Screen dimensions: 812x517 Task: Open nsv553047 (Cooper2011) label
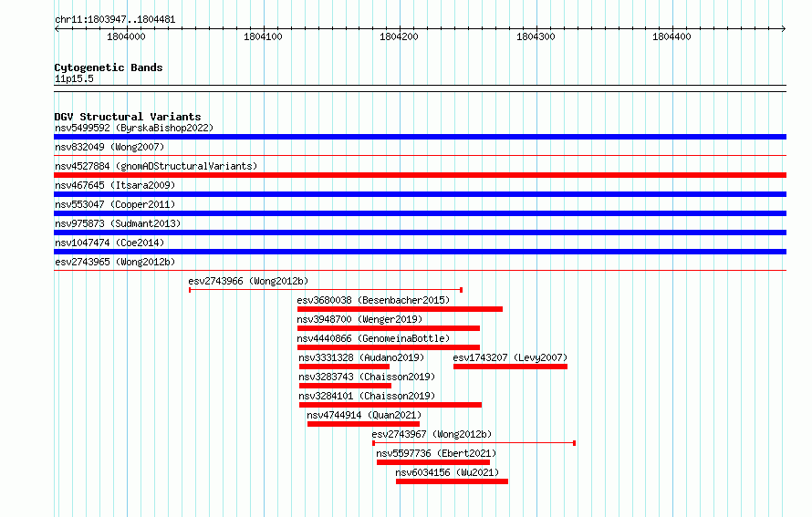(x=115, y=204)
